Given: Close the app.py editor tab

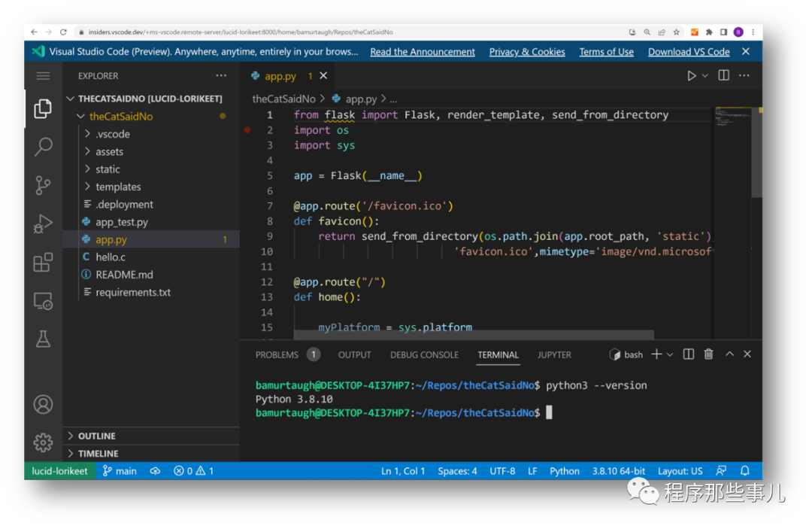Looking at the screenshot, I should (x=323, y=76).
